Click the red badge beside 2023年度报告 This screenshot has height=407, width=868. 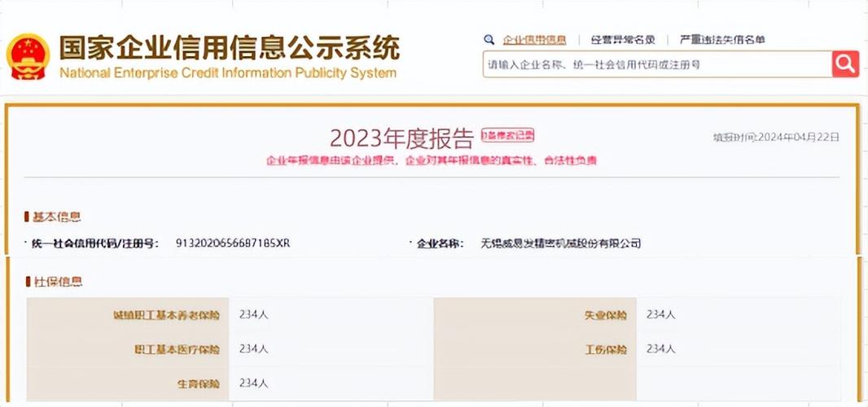point(507,135)
